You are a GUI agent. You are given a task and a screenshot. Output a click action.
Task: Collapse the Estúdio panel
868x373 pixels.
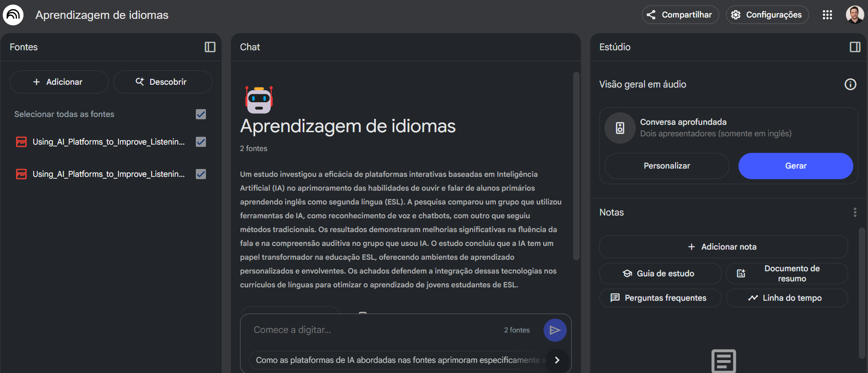(855, 47)
